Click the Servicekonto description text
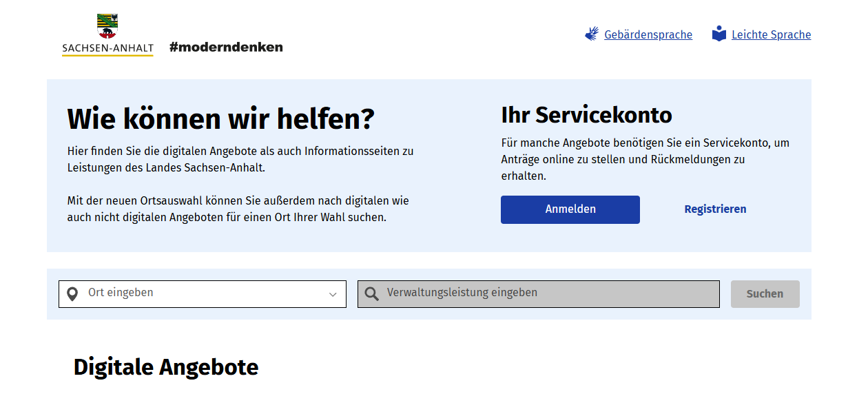The width and height of the screenshot is (868, 394). pos(645,159)
